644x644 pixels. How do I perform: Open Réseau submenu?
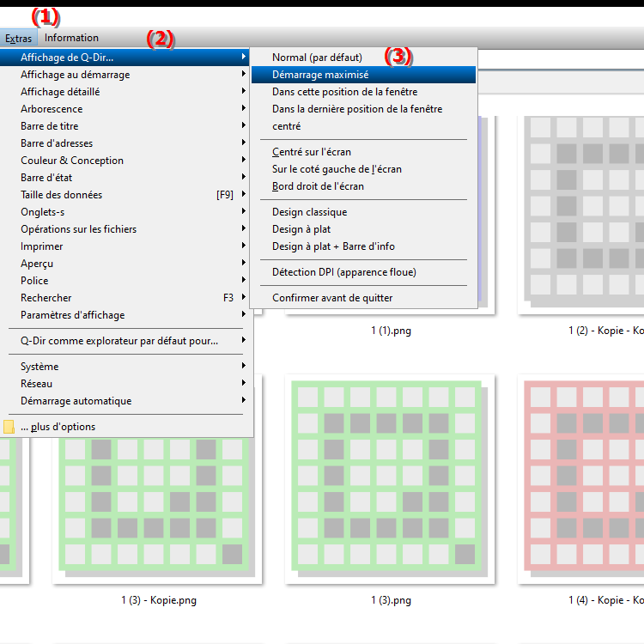(125, 384)
